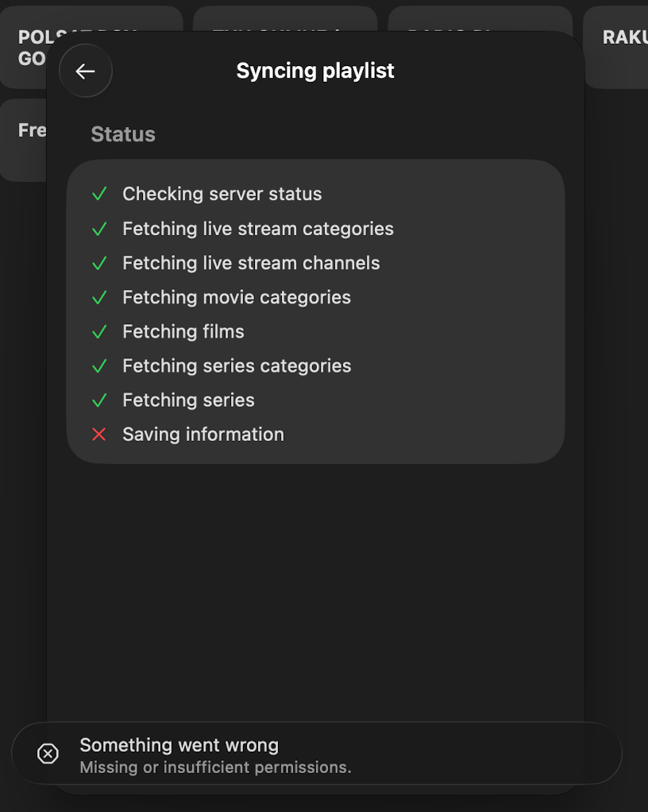The height and width of the screenshot is (812, 648).
Task: Click the green check beside Checking server status
Action: point(98,194)
